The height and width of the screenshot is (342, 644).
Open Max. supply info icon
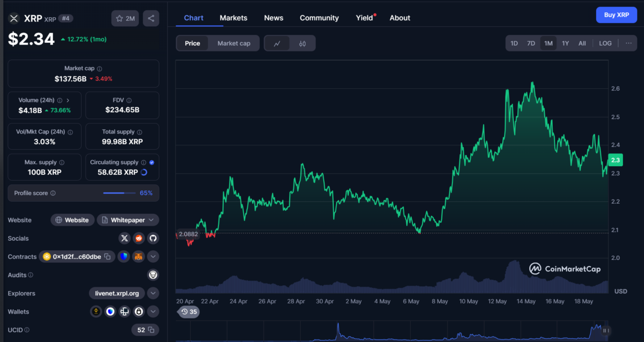[x=62, y=162]
